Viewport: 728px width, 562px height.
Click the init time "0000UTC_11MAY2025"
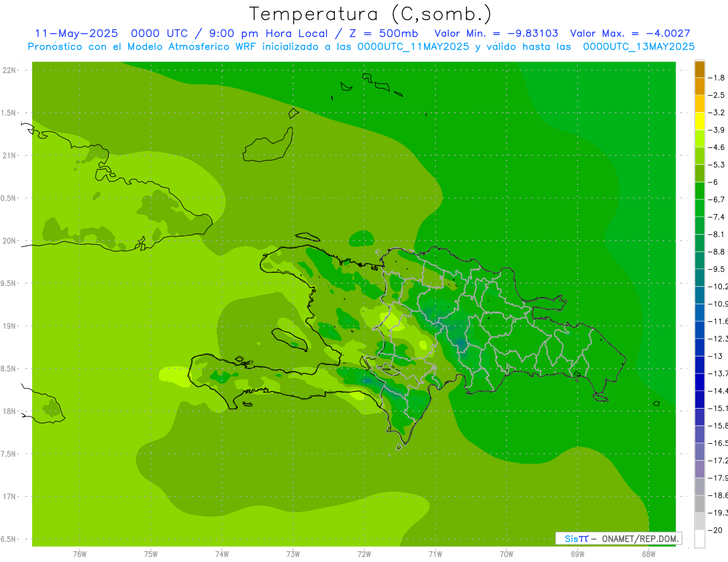pos(413,47)
